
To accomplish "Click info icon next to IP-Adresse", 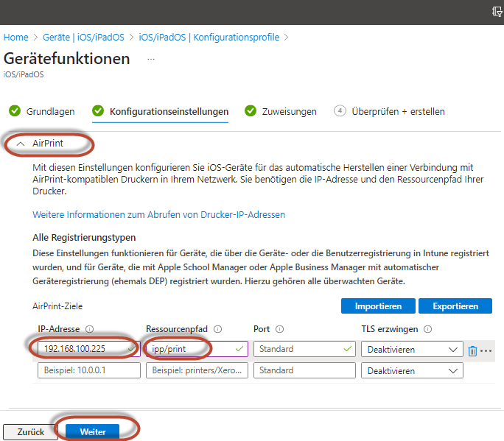I will click(x=90, y=330).
